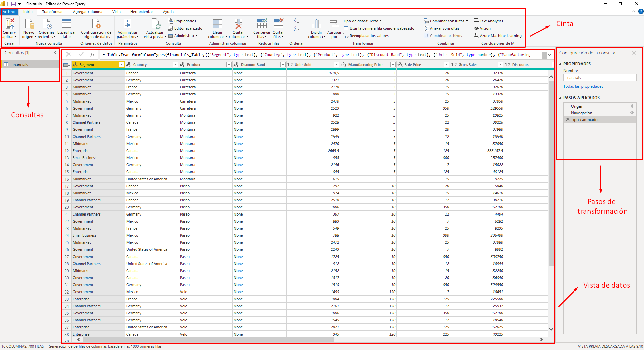
Task: Click the Actualizar vista previa icon
Action: point(155,24)
